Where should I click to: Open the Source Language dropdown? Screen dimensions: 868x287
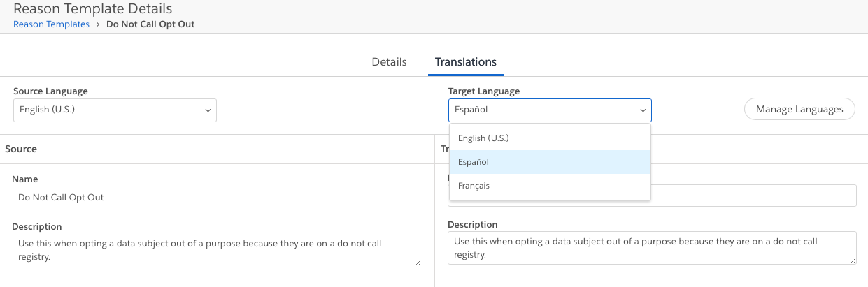click(x=115, y=110)
